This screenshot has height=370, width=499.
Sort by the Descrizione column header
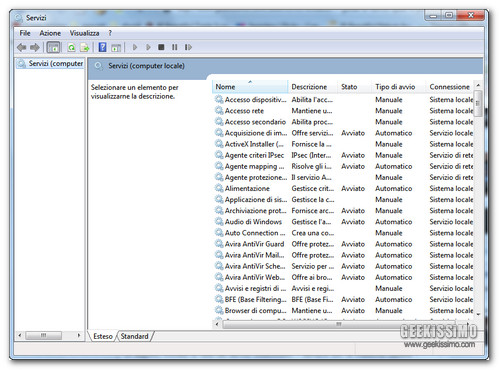coord(313,87)
